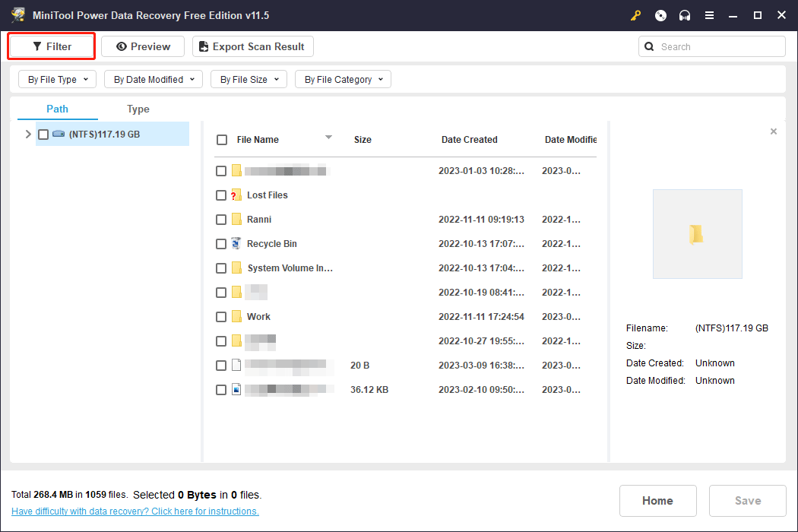
Task: Open the data recovery instructions link
Action: click(x=135, y=511)
